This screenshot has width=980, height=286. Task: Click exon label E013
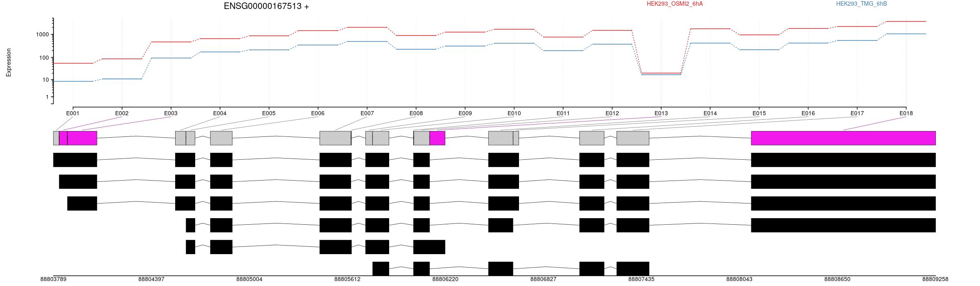coord(661,113)
